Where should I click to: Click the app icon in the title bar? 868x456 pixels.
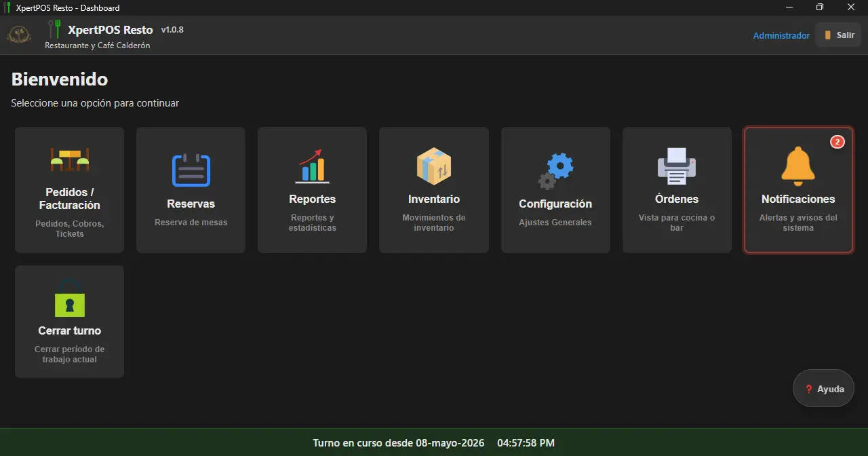click(7, 7)
